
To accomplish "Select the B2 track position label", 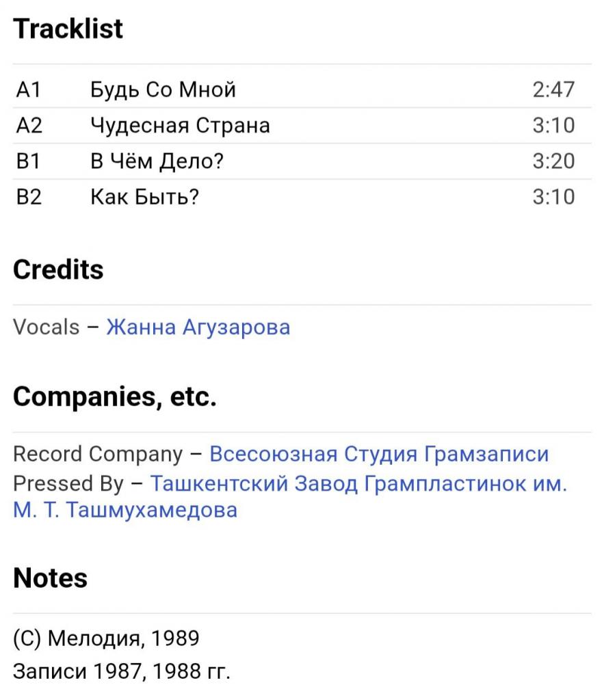I will coord(29,198).
